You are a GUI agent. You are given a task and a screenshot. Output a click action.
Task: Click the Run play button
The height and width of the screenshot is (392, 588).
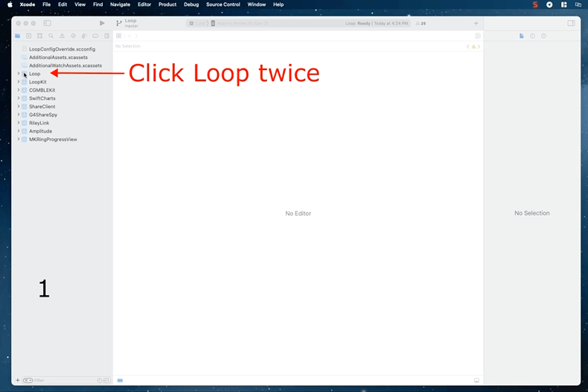tap(102, 23)
